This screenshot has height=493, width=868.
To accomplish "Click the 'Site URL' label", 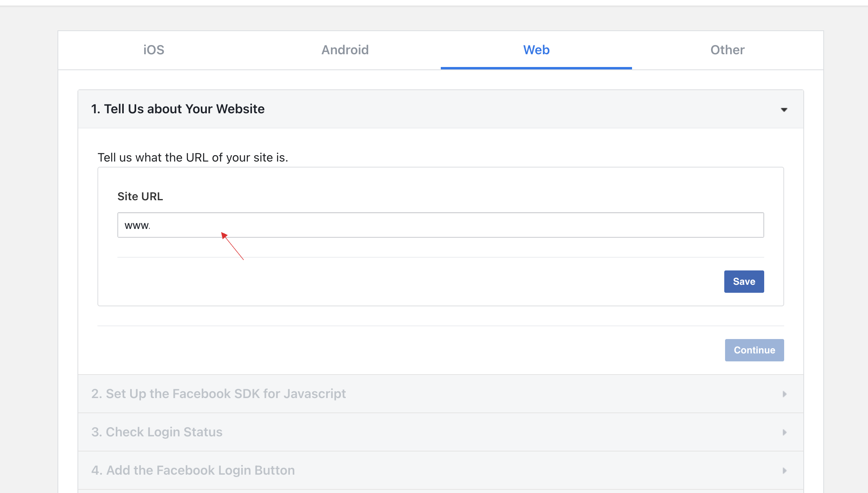I will click(140, 196).
